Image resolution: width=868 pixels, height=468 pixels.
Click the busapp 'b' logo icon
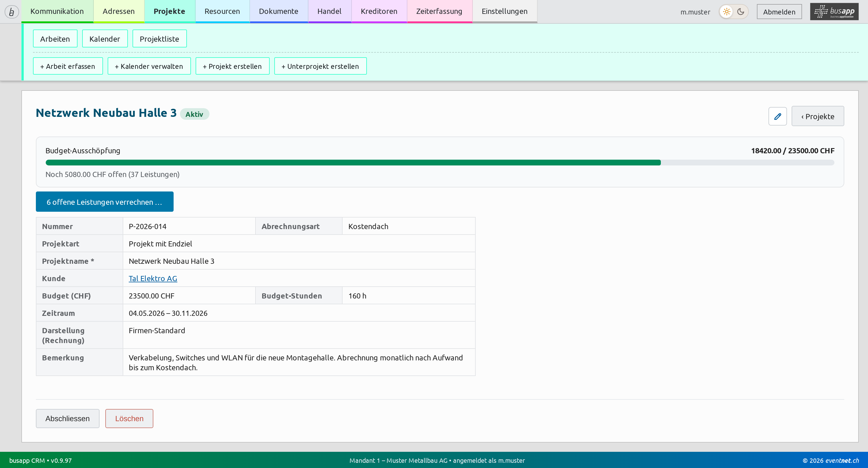point(12,12)
